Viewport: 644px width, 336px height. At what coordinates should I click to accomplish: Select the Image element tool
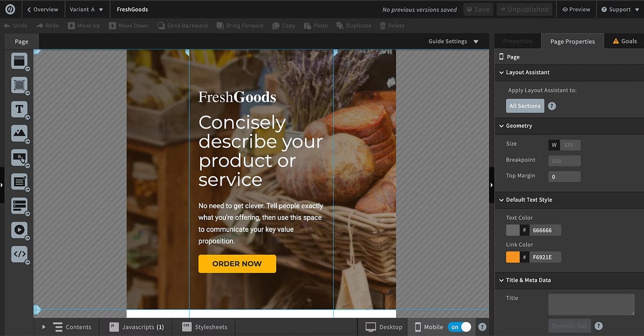coord(19,133)
